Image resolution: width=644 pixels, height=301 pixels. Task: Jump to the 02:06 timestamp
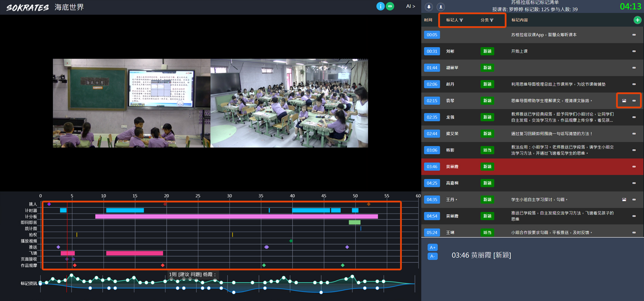(432, 84)
